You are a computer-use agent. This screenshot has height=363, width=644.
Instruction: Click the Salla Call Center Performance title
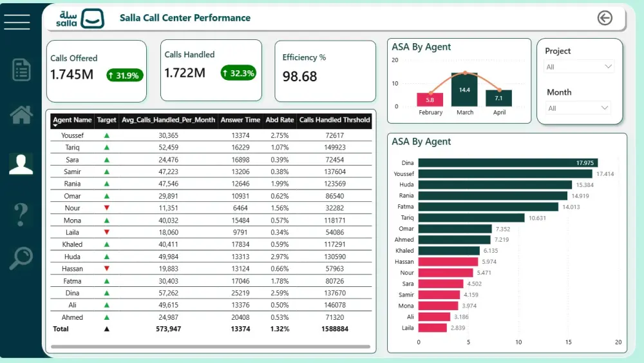pos(185,17)
